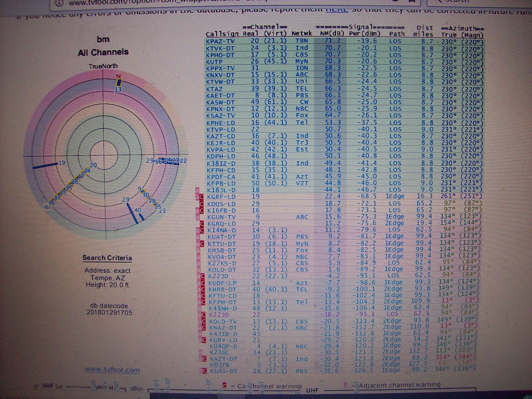Click the KPPX-TV callsign entry

point(220,69)
